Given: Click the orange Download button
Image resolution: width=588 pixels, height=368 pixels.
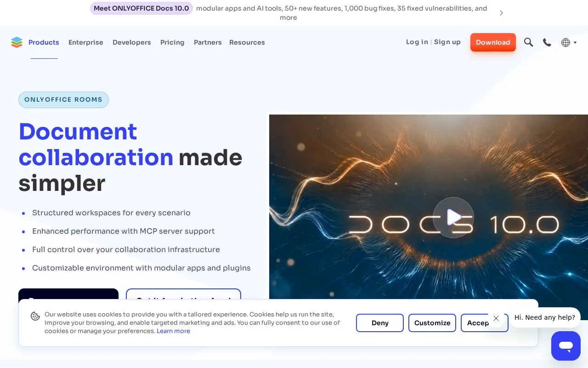Looking at the screenshot, I should point(493,42).
